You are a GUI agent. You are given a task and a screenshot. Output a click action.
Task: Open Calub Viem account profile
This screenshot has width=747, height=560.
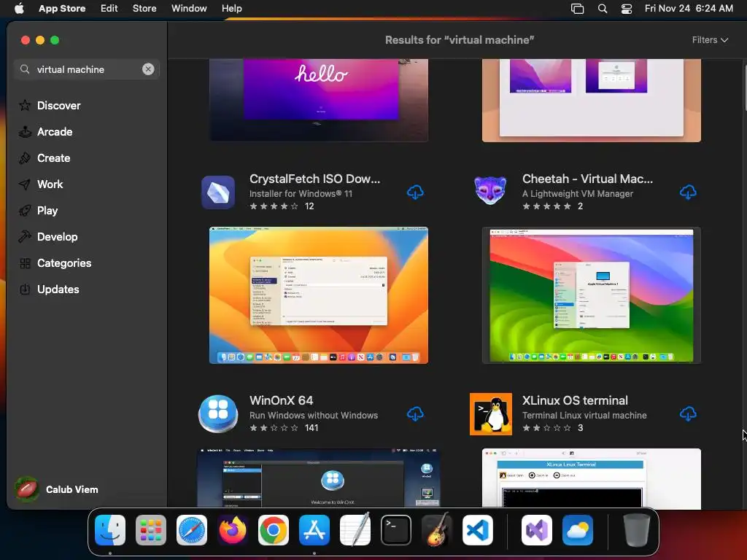[x=57, y=489]
